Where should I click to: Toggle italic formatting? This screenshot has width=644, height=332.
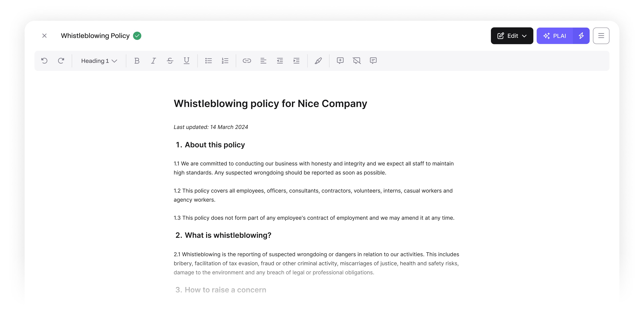click(153, 61)
